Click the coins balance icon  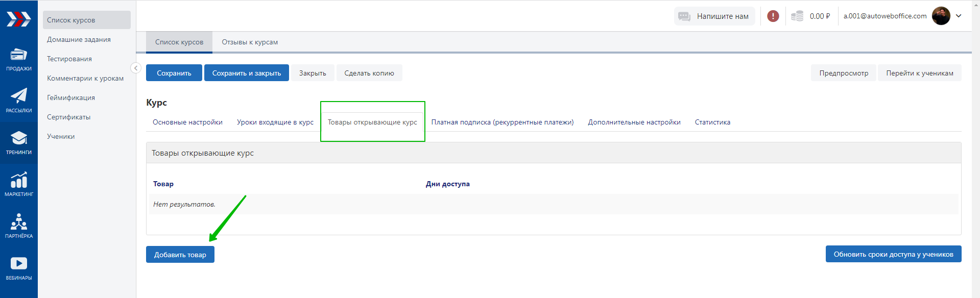(797, 16)
